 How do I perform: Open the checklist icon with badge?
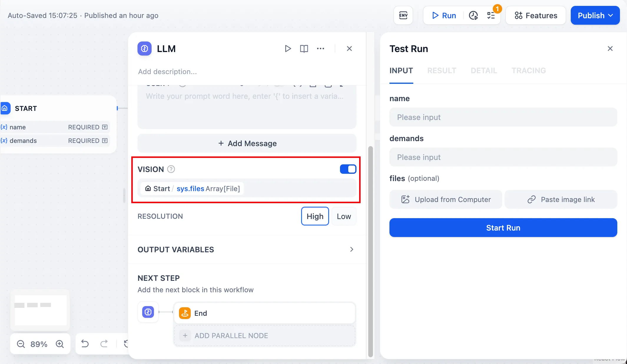point(491,15)
